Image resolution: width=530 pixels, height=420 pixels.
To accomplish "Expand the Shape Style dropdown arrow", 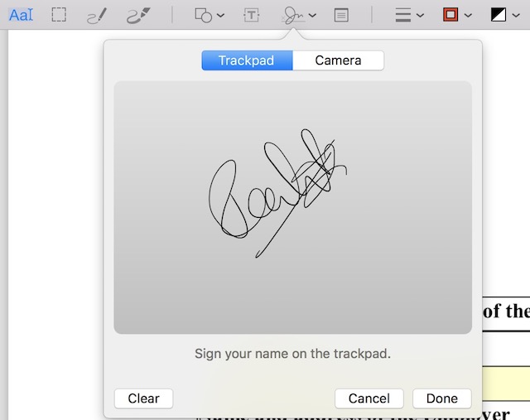I will (x=420, y=16).
